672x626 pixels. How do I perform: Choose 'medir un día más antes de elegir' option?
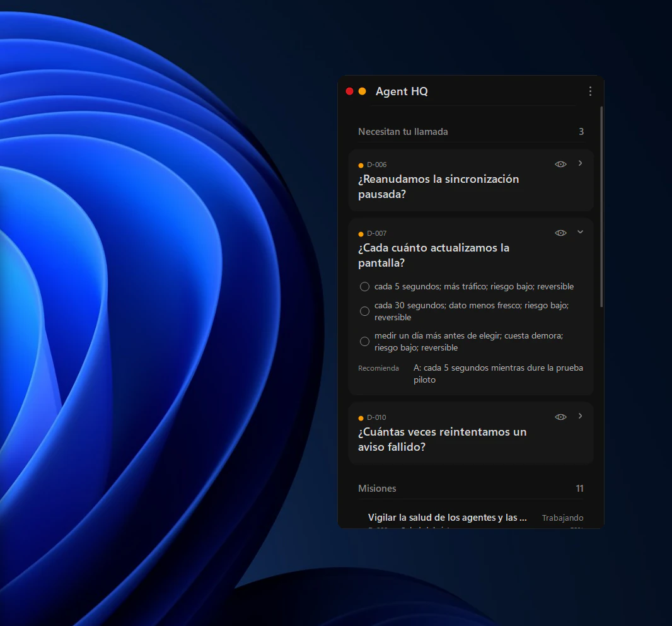pos(365,342)
